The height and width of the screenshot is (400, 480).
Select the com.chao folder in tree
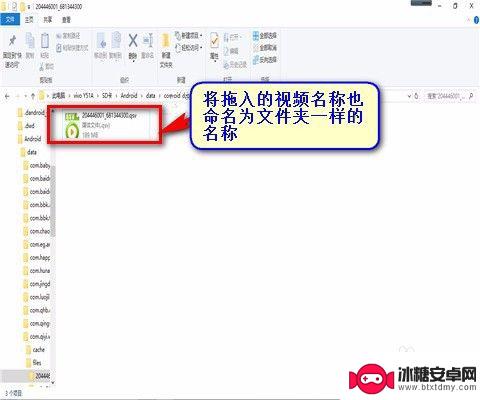(x=37, y=231)
